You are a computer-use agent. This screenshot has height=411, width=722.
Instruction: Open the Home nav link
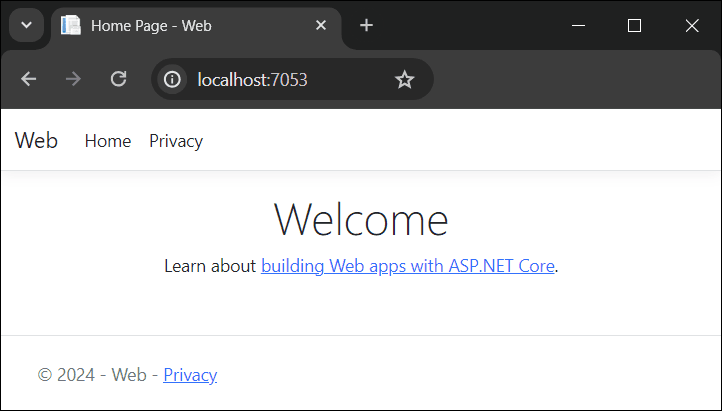tap(108, 141)
